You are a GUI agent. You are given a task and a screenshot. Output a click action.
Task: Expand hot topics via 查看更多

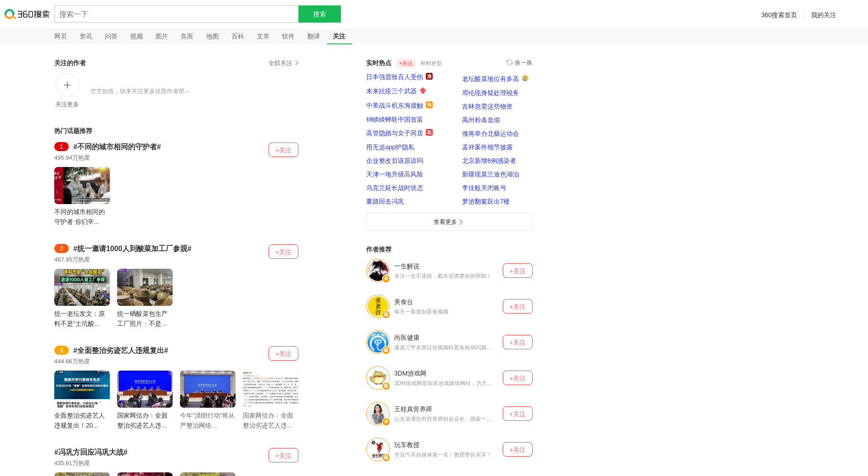click(x=449, y=222)
